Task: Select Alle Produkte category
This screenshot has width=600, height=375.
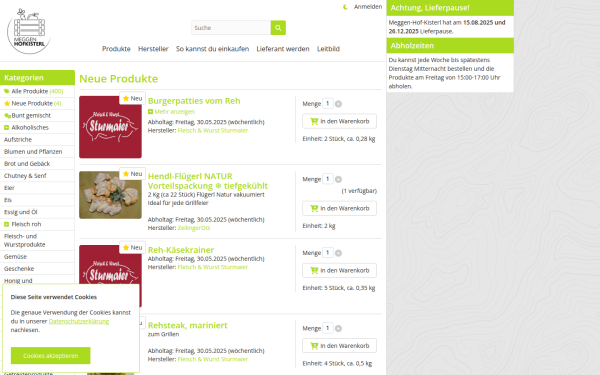Action: [x=37, y=91]
